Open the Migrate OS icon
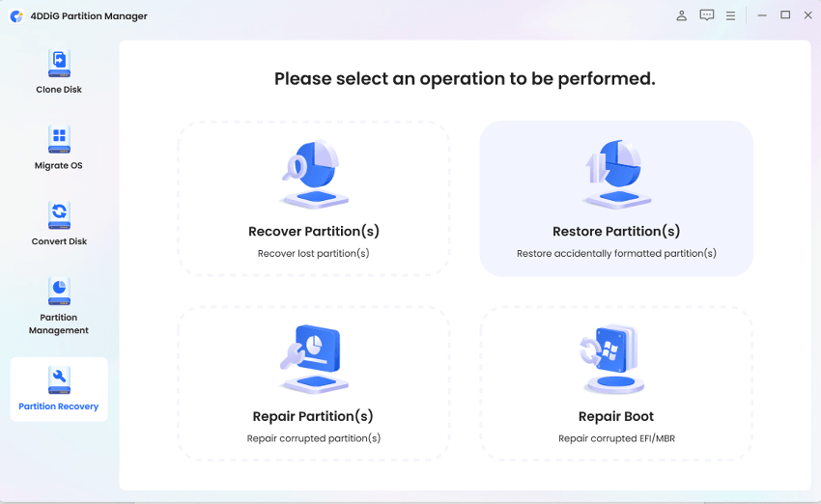 (x=59, y=139)
